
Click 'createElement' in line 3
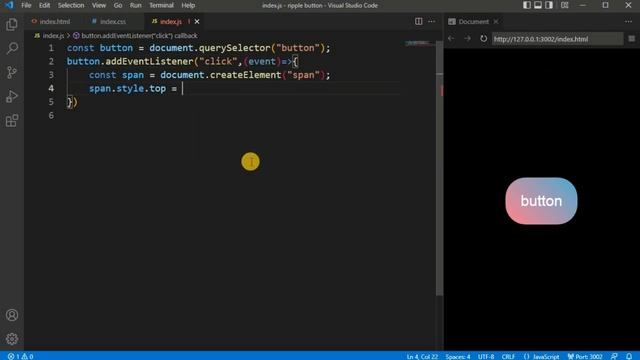point(245,75)
